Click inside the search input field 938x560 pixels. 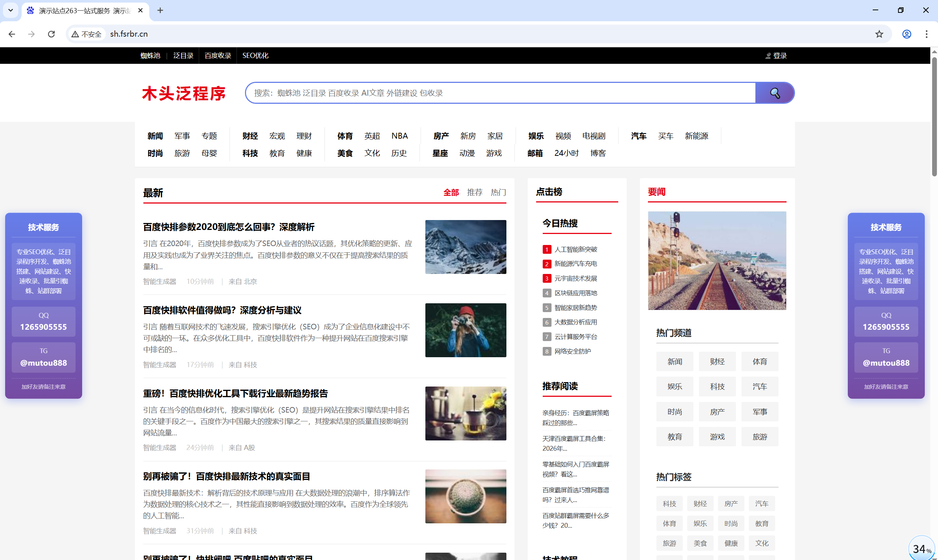click(x=491, y=93)
